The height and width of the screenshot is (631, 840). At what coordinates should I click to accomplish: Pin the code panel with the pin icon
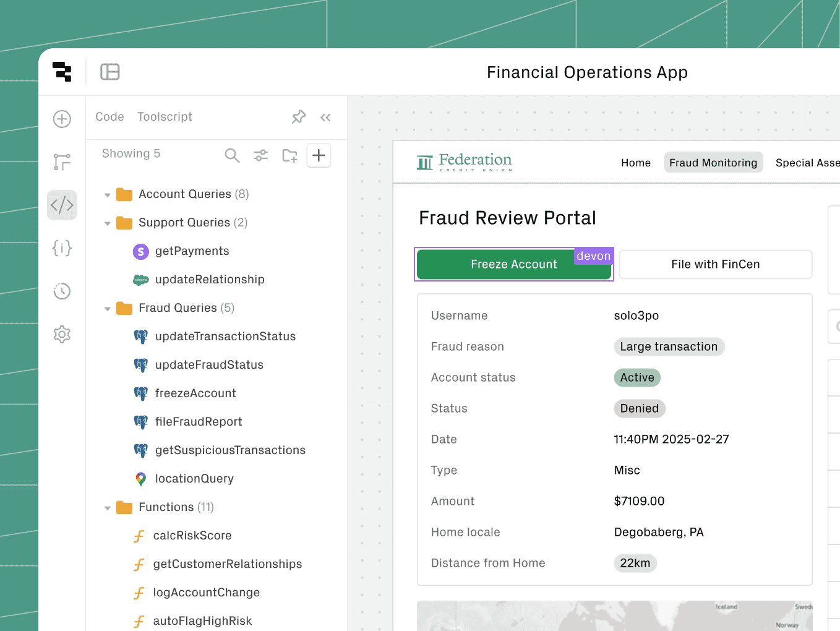click(299, 117)
